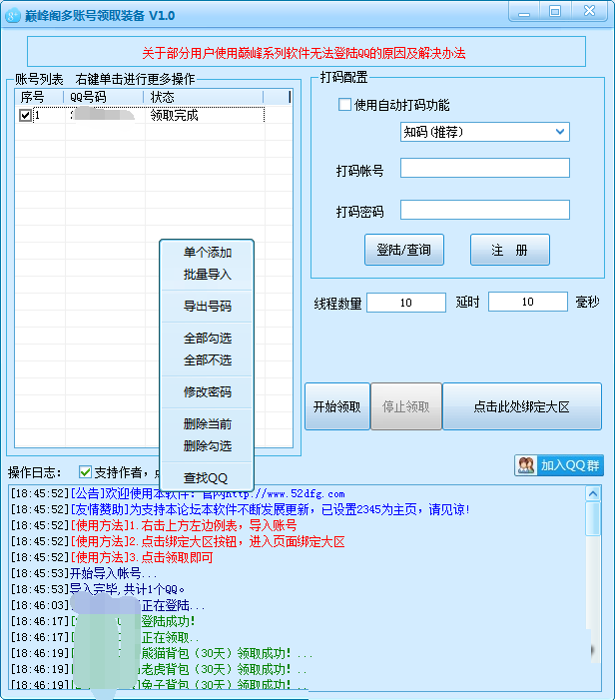Focus the 打码密码 input field
The image size is (615, 700).
point(484,210)
